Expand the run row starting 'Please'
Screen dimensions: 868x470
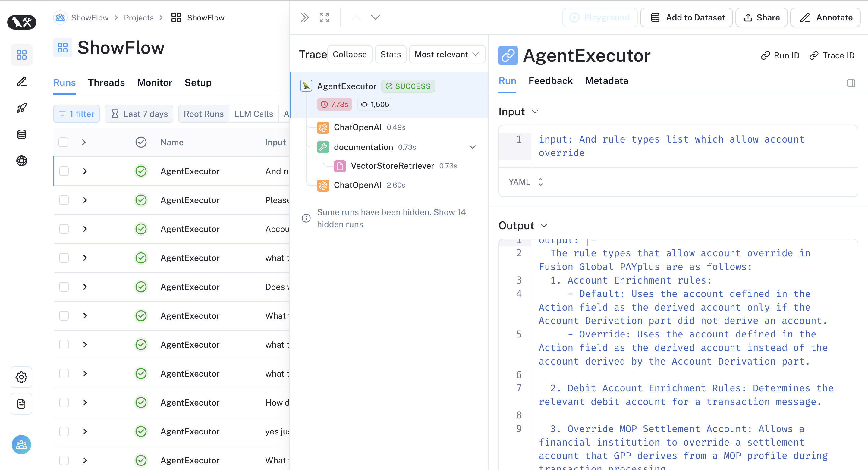pyautogui.click(x=85, y=200)
